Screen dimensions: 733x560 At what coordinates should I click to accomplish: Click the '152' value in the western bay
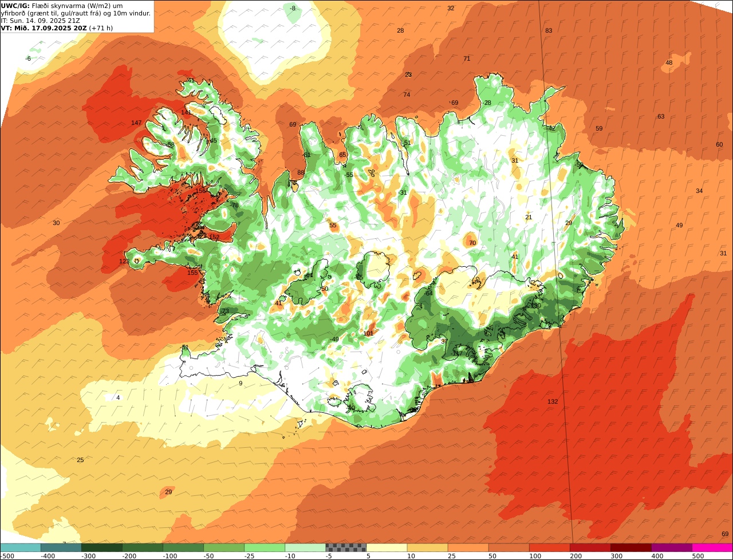click(214, 238)
